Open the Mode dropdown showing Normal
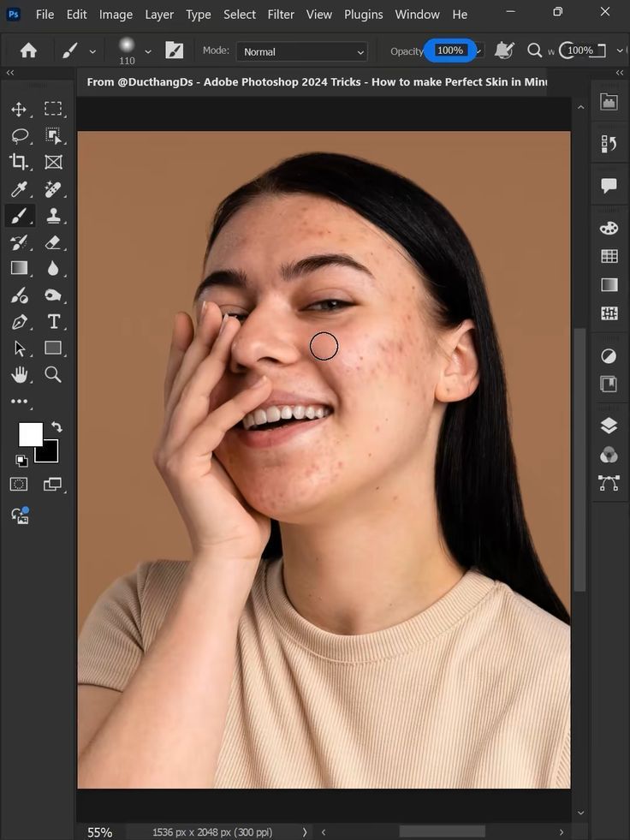 [x=302, y=52]
